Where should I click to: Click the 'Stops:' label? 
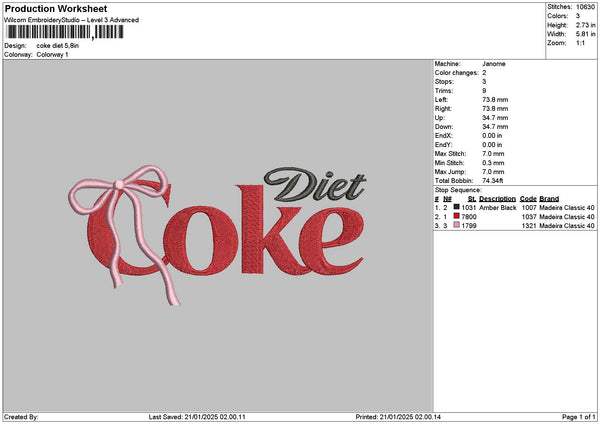click(x=444, y=82)
